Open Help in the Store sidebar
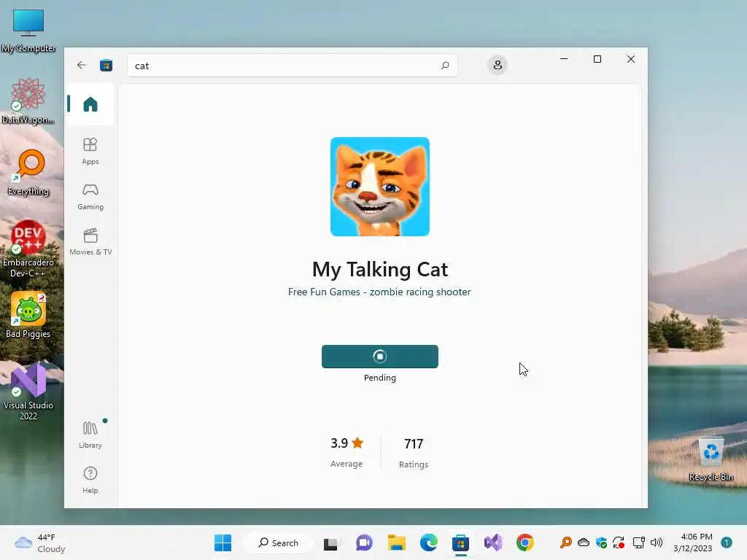Viewport: 747px width, 560px height. [90, 480]
